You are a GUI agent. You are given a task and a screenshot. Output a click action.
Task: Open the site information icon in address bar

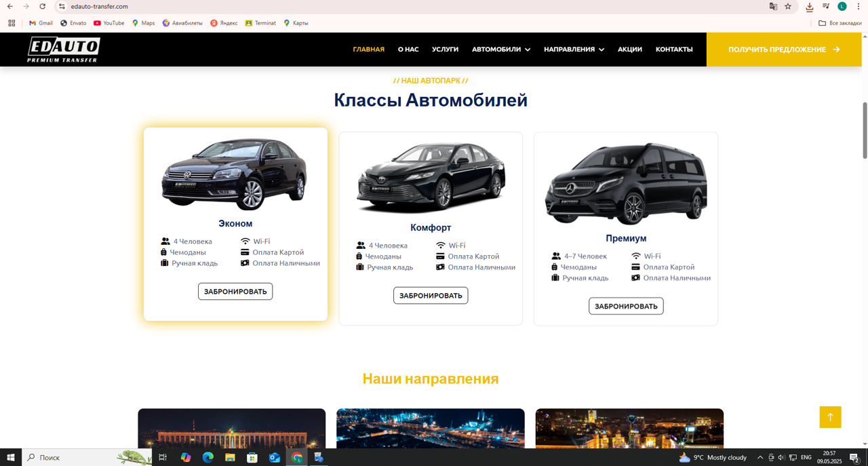[x=62, y=6]
